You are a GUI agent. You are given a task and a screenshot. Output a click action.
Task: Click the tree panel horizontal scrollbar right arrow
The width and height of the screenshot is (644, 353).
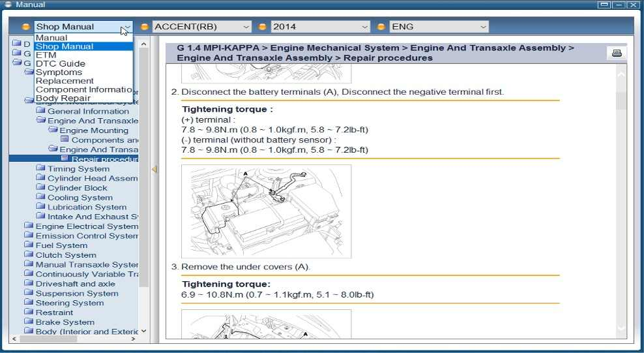point(134,339)
